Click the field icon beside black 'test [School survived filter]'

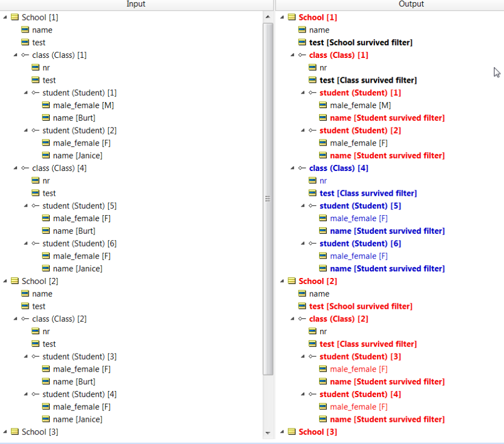point(302,42)
